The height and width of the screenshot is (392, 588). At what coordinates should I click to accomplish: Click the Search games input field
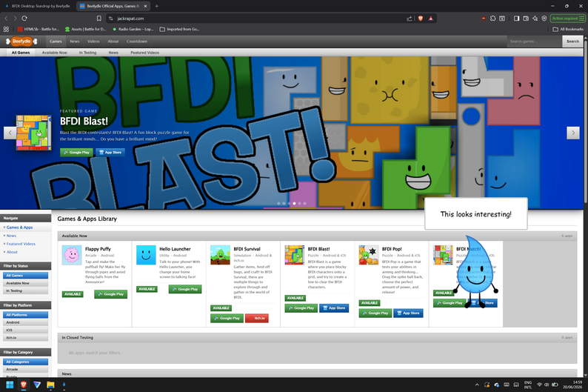tap(535, 41)
